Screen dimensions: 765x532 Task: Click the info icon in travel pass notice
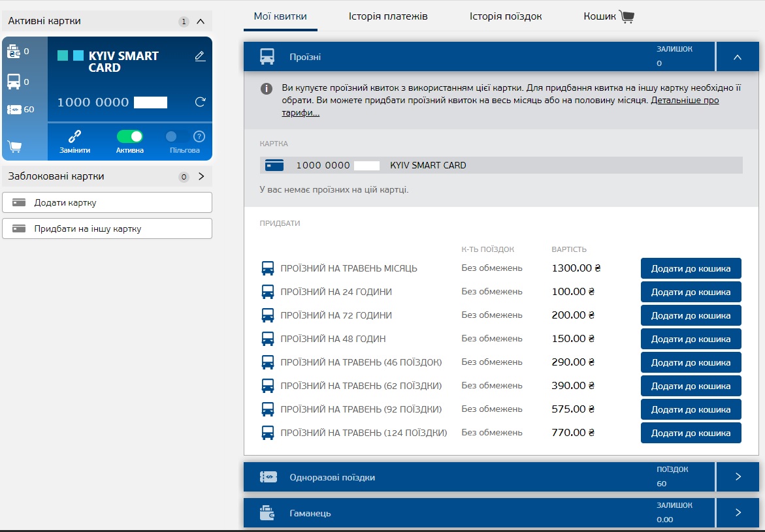267,89
